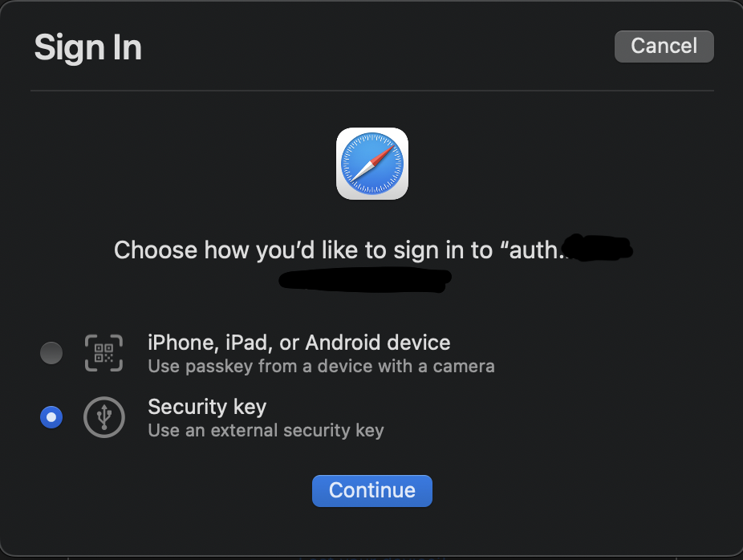Tap the Safari app badge above the prompt
The image size is (743, 560).
click(x=371, y=163)
